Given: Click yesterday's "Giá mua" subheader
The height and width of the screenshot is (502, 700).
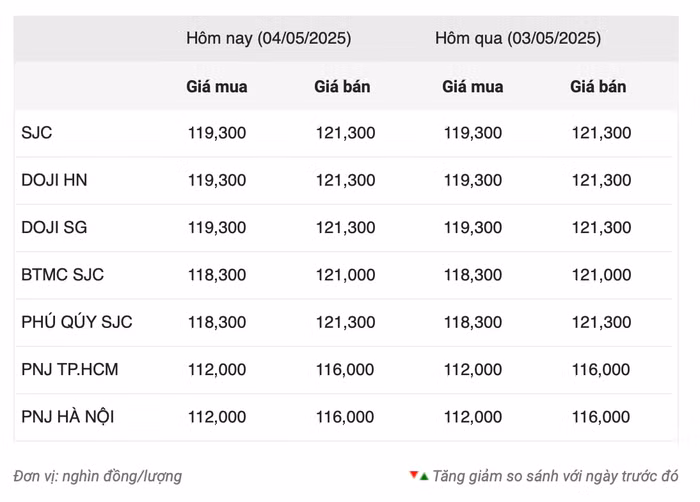Looking at the screenshot, I should pos(472,87).
